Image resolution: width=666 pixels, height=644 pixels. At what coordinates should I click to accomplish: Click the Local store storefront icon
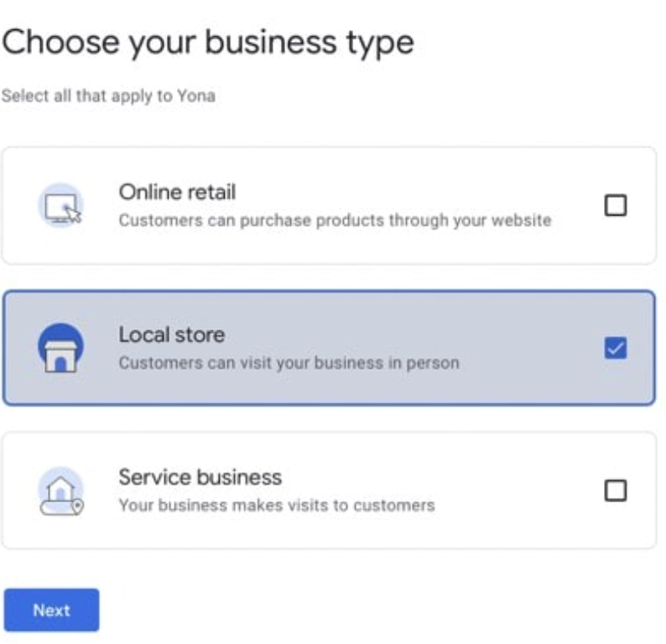click(x=61, y=348)
